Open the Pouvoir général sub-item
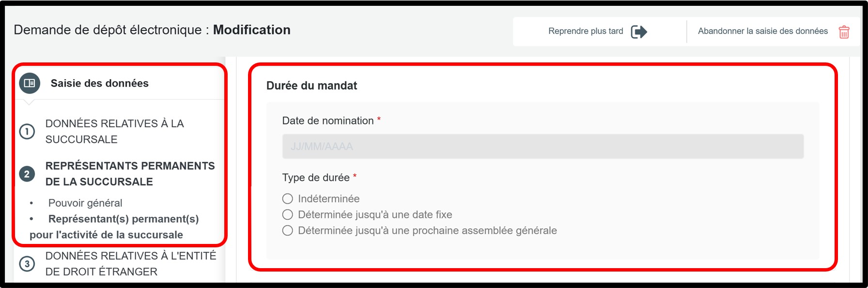The height and width of the screenshot is (288, 868). tap(85, 203)
